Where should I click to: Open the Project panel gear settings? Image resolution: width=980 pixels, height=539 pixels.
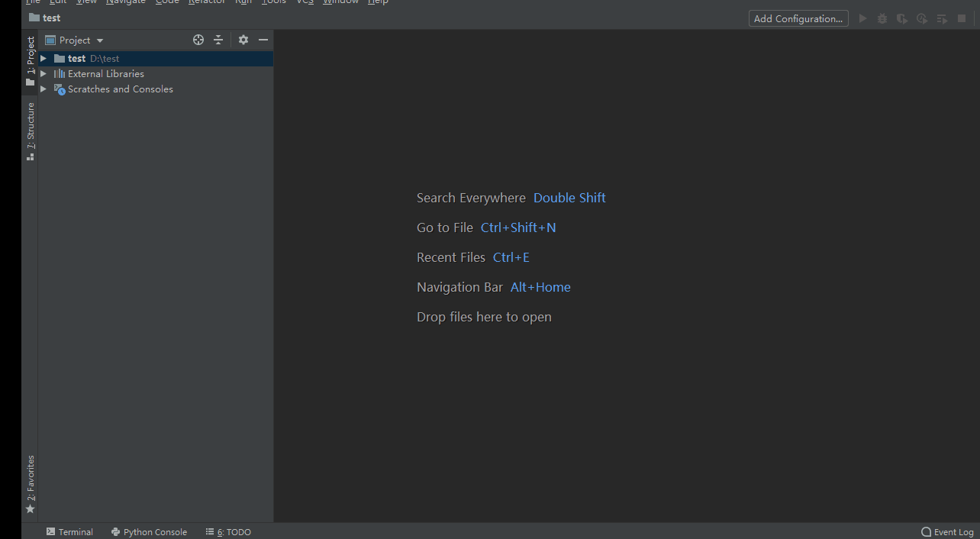pos(243,40)
